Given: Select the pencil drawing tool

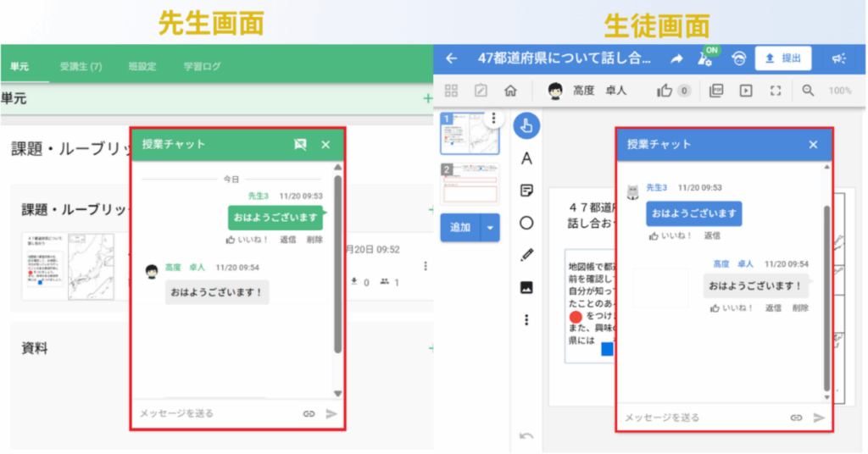Looking at the screenshot, I should pyautogui.click(x=526, y=255).
